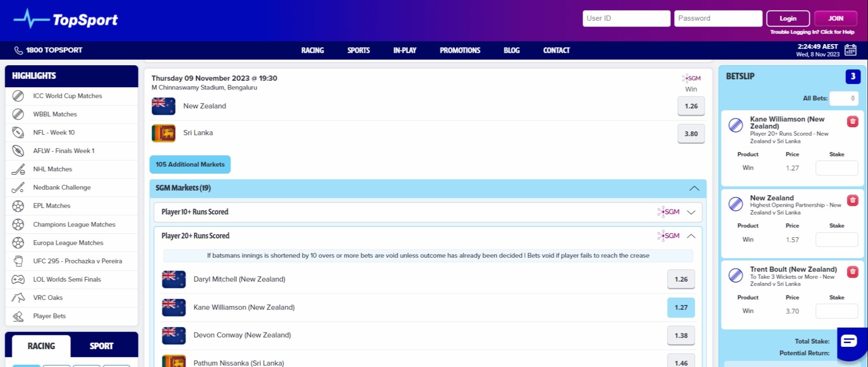The width and height of the screenshot is (868, 367).
Task: Click the glove icon for UFC 295
Action: (18, 261)
